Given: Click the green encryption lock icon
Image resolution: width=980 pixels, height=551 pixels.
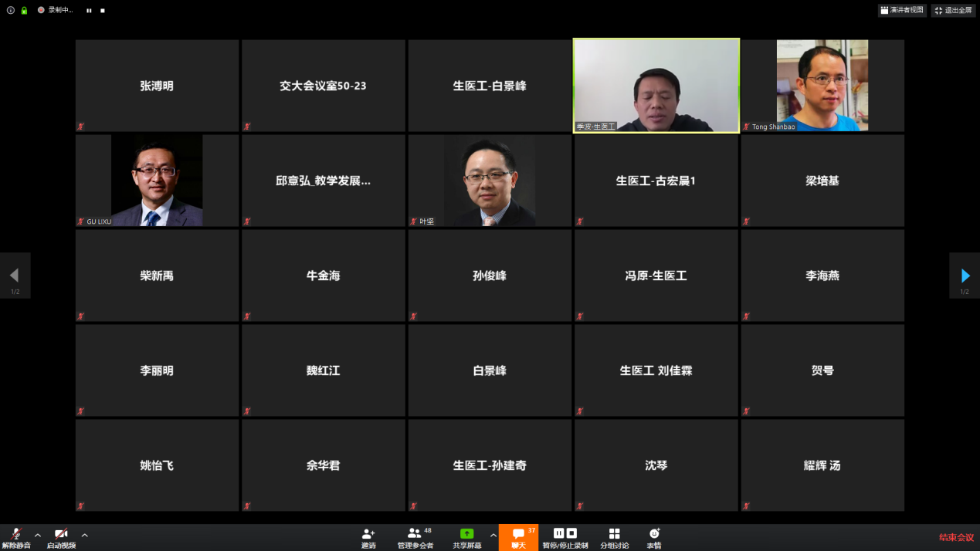Looking at the screenshot, I should tap(24, 11).
